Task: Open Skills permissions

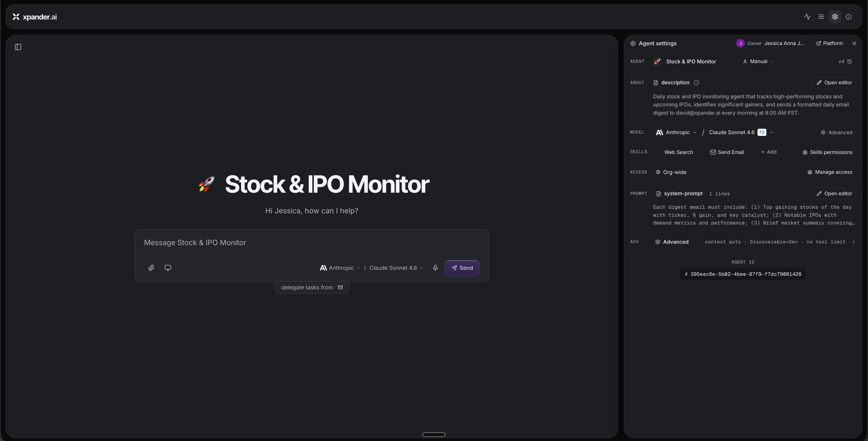Action: click(828, 153)
